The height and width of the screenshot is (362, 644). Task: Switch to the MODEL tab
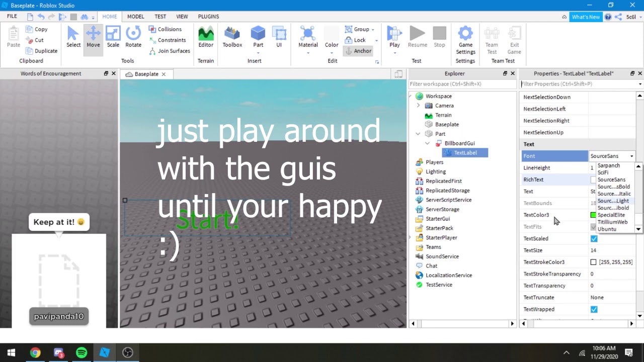(x=135, y=17)
